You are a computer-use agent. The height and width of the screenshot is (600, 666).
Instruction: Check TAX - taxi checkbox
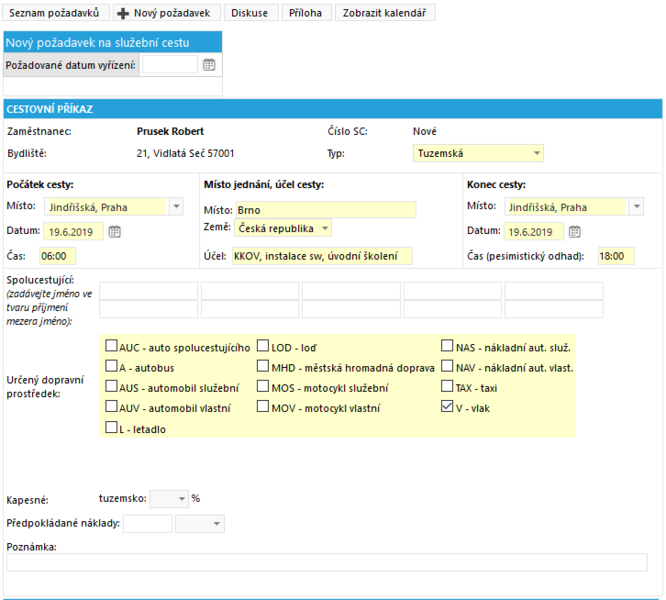pos(447,386)
